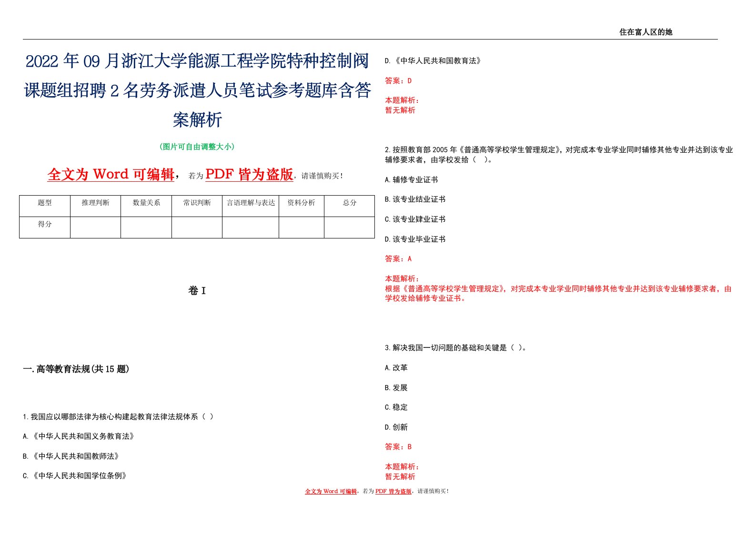Click the empty score cell under 总分

coord(349,227)
